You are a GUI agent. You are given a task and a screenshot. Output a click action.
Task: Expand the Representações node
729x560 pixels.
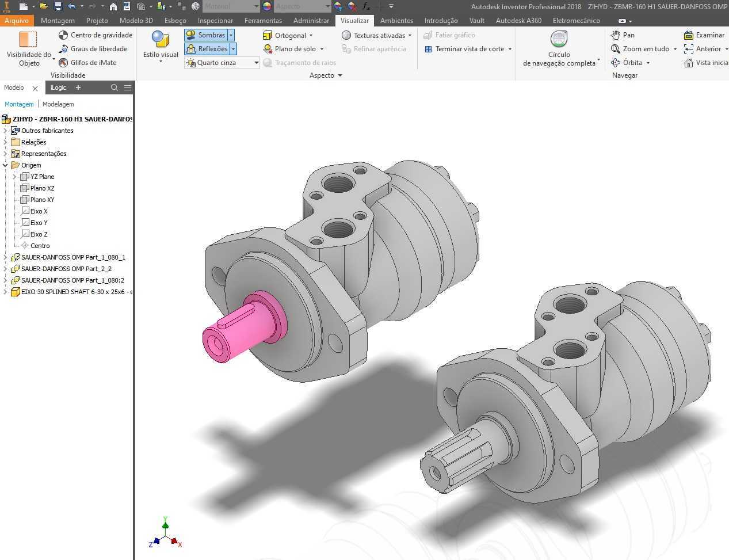[x=5, y=154]
